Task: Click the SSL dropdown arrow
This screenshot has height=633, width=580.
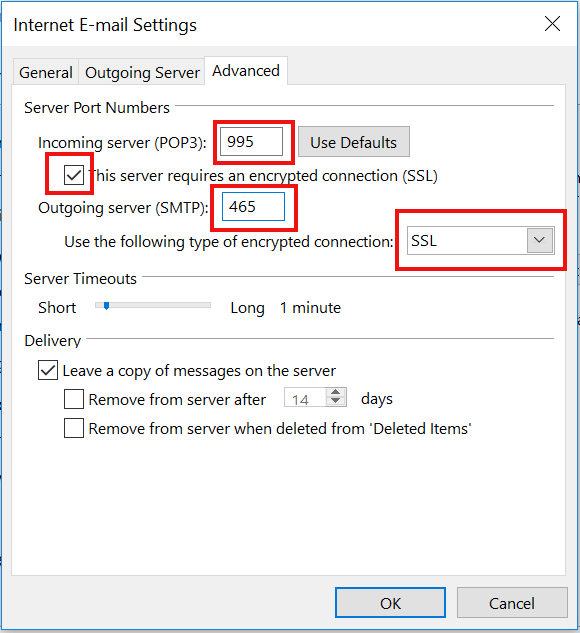Action: (x=540, y=241)
